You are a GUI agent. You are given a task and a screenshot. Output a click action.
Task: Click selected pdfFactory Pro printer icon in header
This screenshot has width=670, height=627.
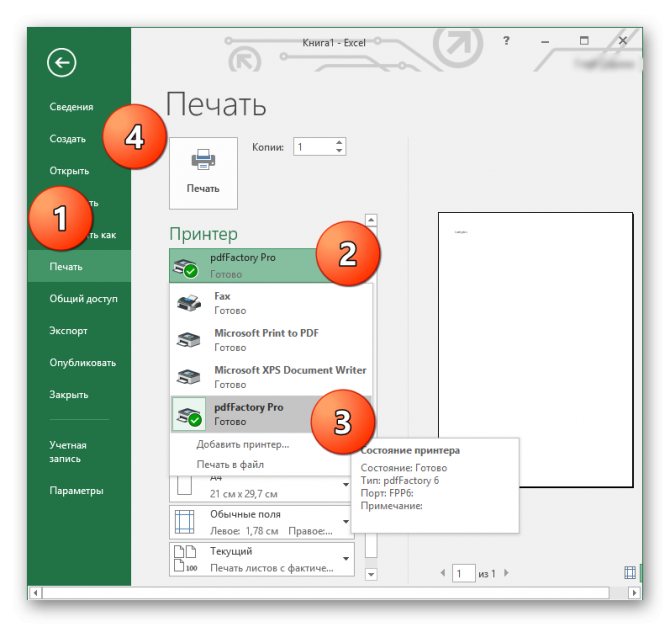point(185,268)
